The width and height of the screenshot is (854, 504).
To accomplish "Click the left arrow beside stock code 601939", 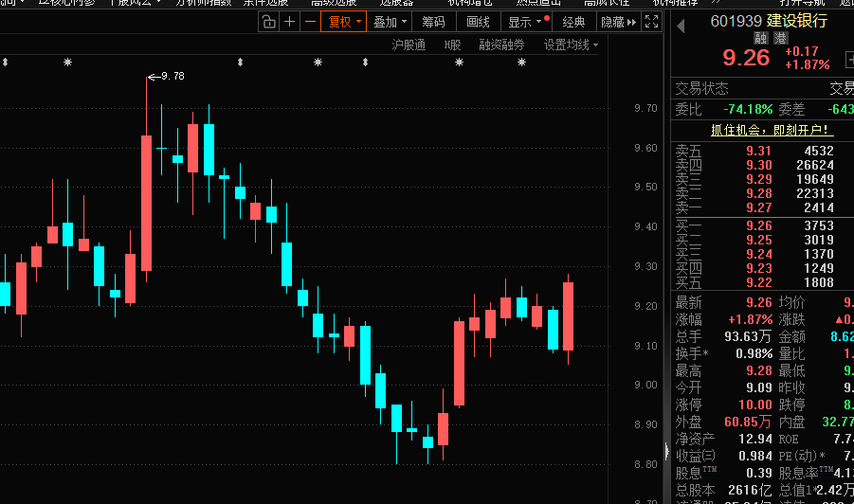I will point(680,26).
